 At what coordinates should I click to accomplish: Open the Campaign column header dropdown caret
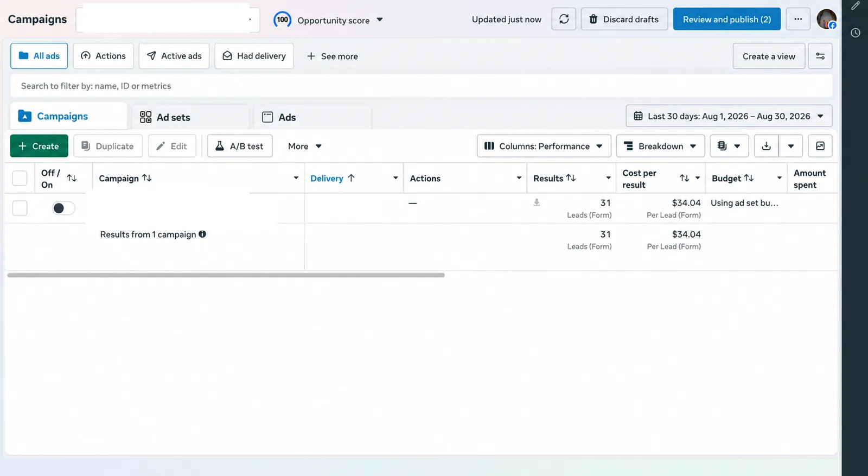(296, 178)
